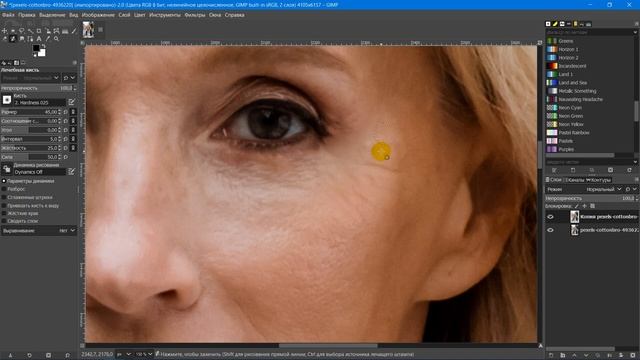Select the Move tool in toolbox

pyautogui.click(x=4, y=31)
